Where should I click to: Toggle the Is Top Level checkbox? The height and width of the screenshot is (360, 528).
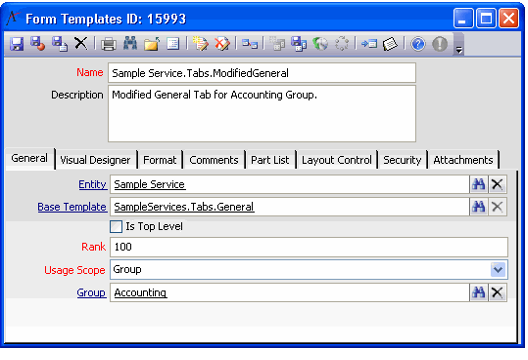point(116,227)
